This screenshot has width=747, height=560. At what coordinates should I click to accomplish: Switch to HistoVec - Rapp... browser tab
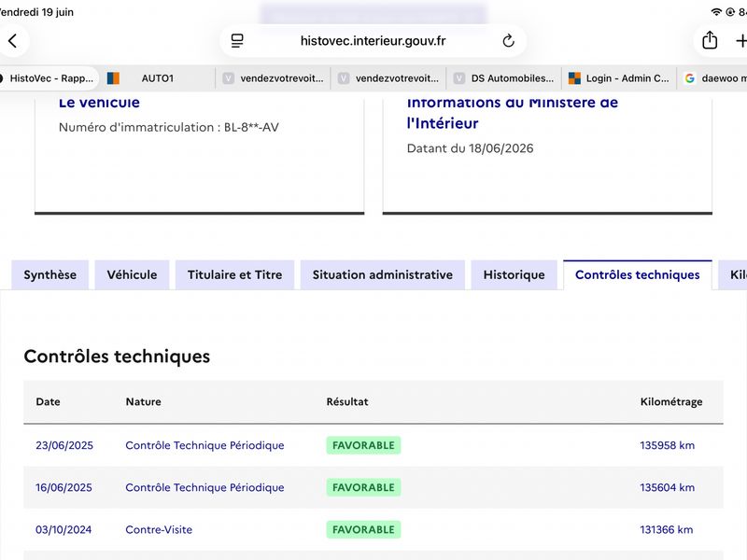(49, 78)
